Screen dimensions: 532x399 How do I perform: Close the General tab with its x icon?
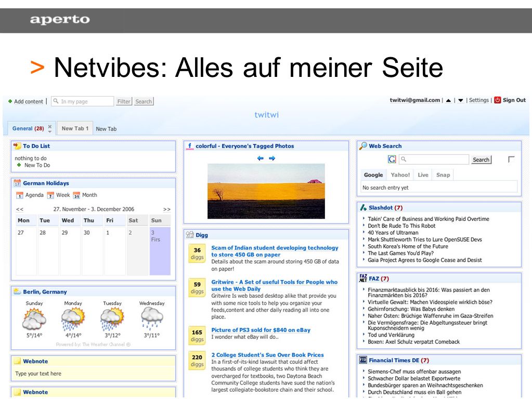pyautogui.click(x=49, y=126)
